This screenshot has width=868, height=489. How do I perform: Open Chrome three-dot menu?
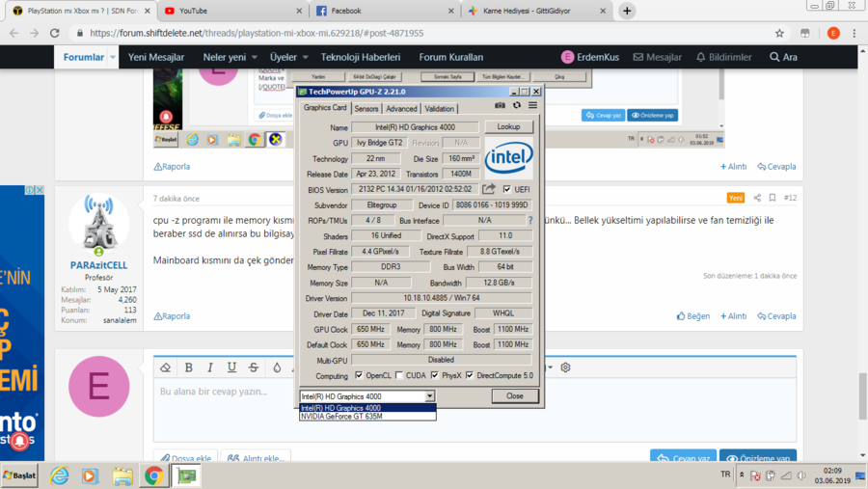tap(854, 33)
